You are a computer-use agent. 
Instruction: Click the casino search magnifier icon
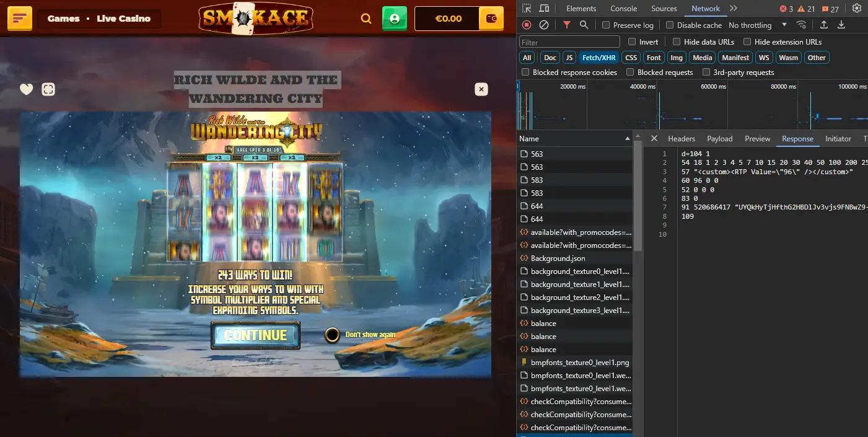[366, 19]
